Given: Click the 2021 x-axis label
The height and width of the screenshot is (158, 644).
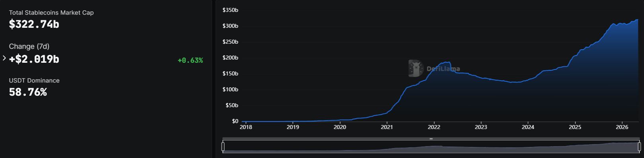Looking at the screenshot, I should coord(387,127).
